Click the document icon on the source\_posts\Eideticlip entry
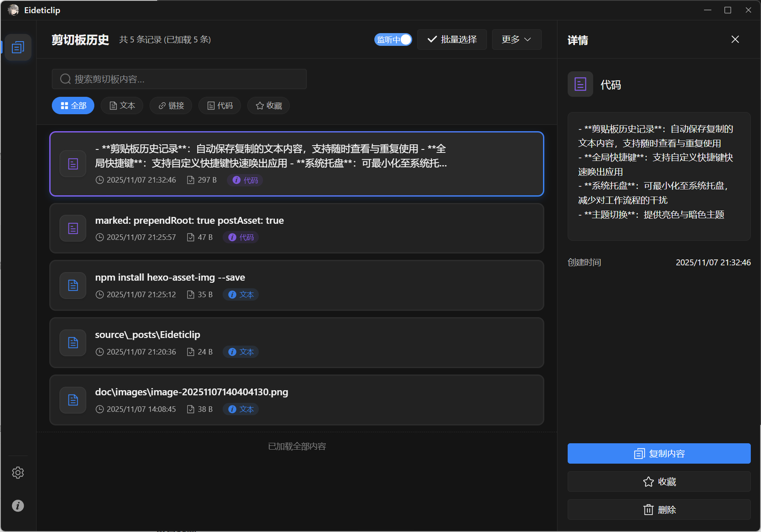The image size is (761, 532). pyautogui.click(x=73, y=343)
